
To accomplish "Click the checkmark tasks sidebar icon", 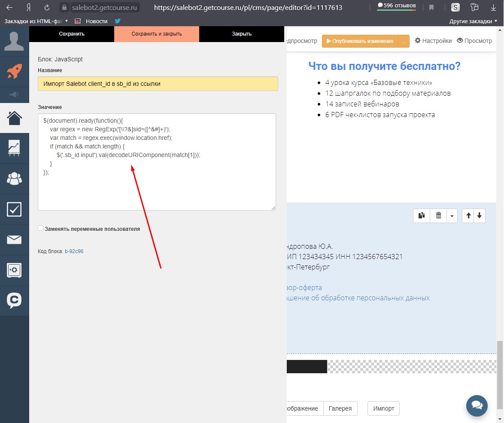I will click(14, 209).
